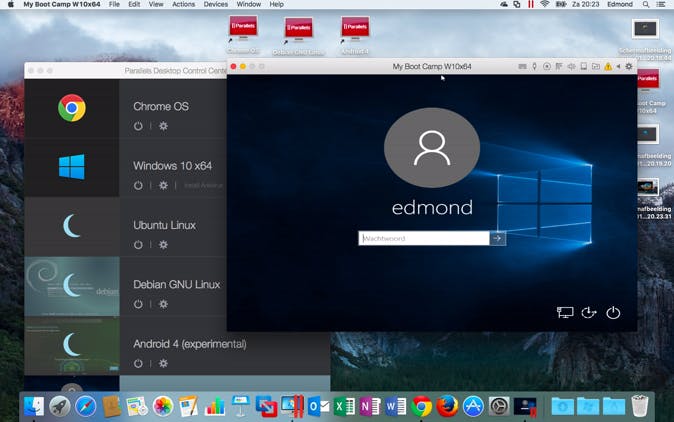Viewport: 674px width, 422px height.
Task: Open the Devices menu
Action: tap(216, 4)
